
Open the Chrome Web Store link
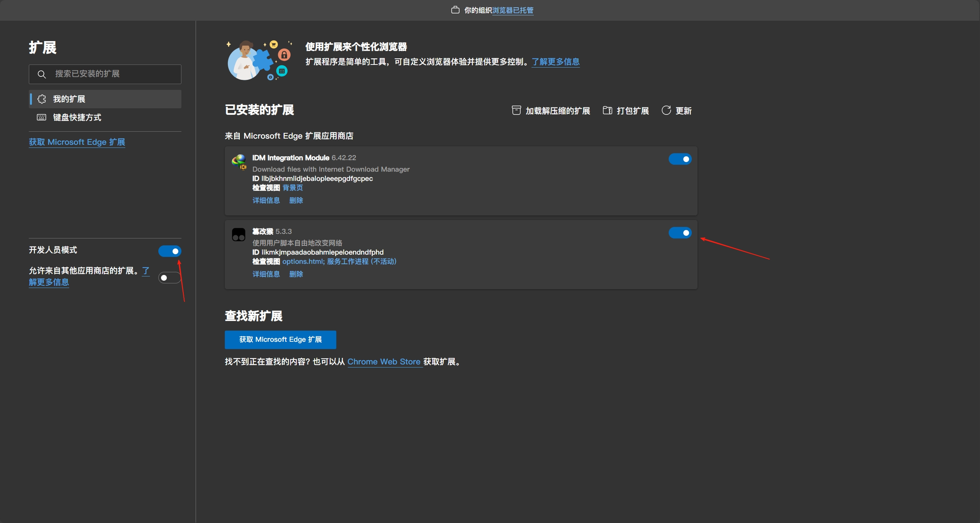tap(384, 362)
